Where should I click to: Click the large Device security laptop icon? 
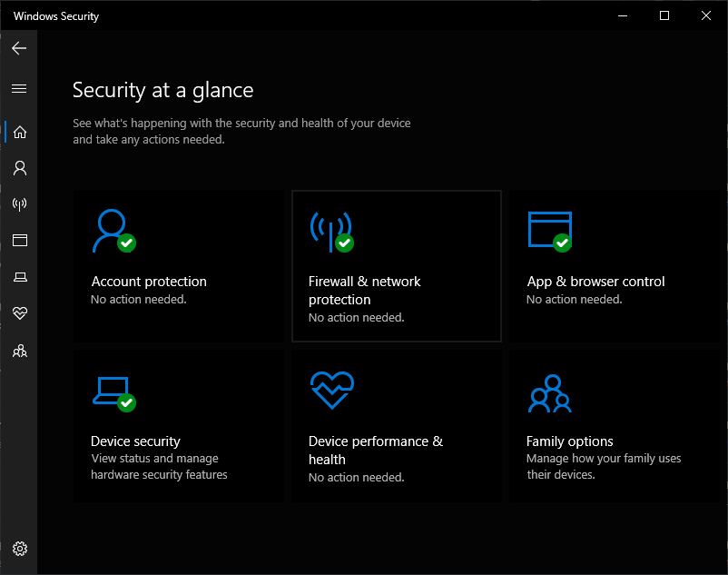click(113, 394)
